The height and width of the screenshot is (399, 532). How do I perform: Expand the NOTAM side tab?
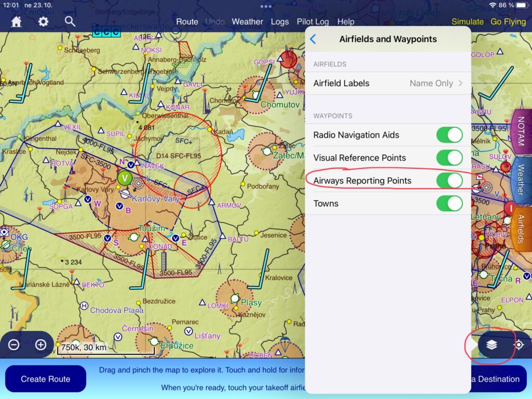pos(521,131)
